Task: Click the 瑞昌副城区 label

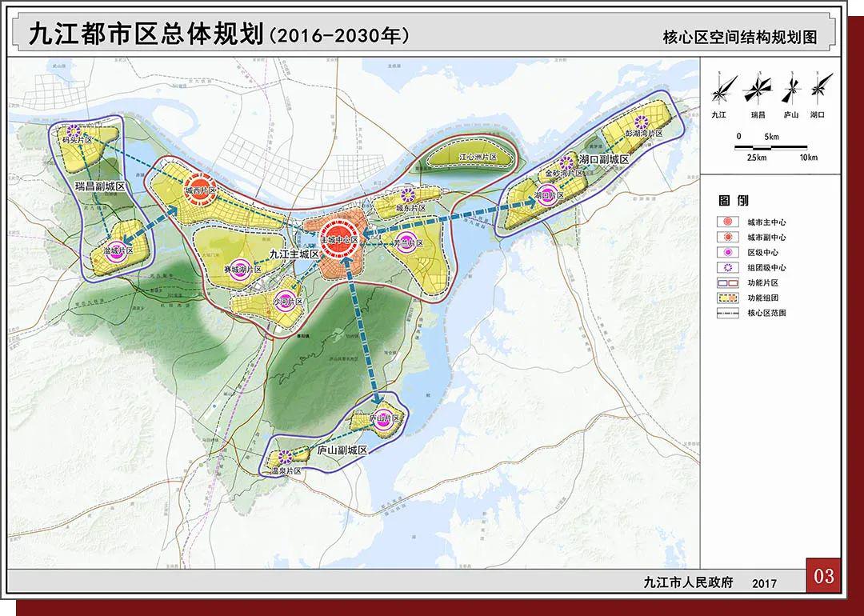Action: pos(101,186)
